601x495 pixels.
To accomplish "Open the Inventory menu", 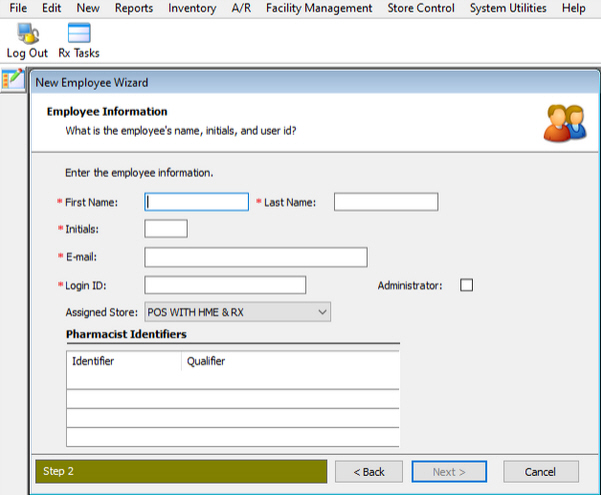I will point(192,8).
